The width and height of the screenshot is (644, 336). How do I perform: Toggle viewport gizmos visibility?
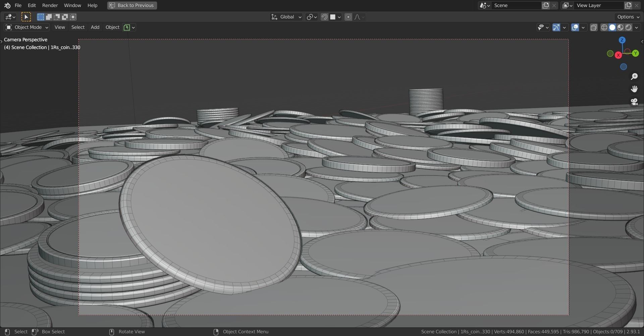click(x=556, y=27)
